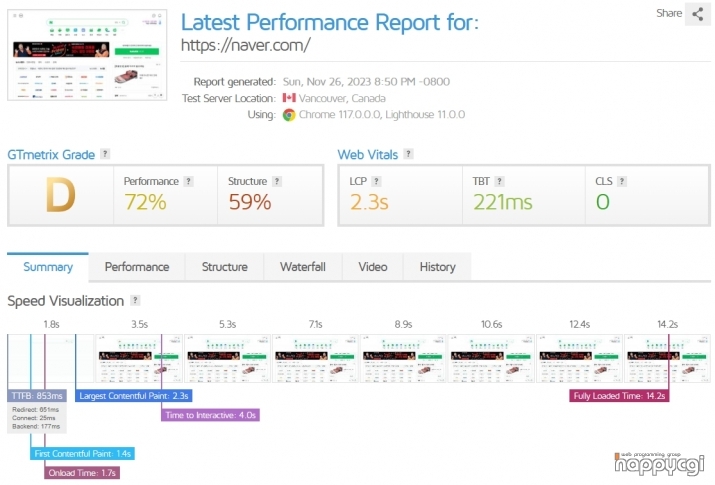715x485 pixels.
Task: Switch to the Structure tab
Action: 224,267
